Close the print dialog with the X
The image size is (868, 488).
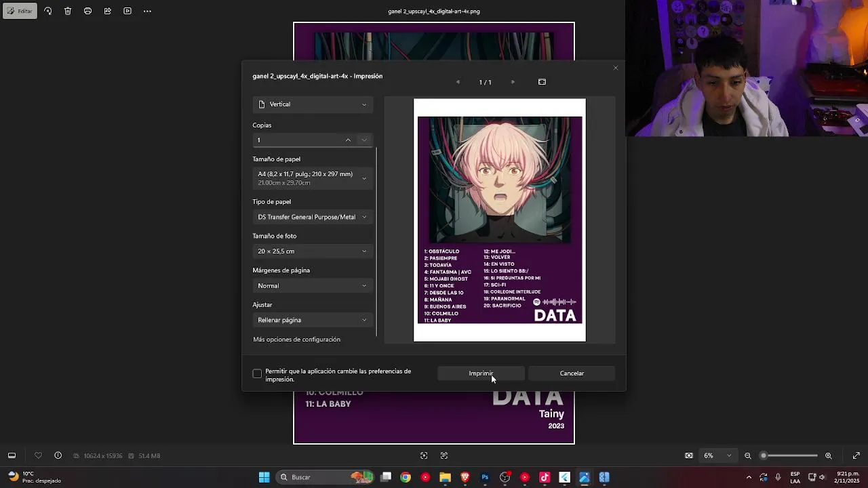click(x=616, y=68)
